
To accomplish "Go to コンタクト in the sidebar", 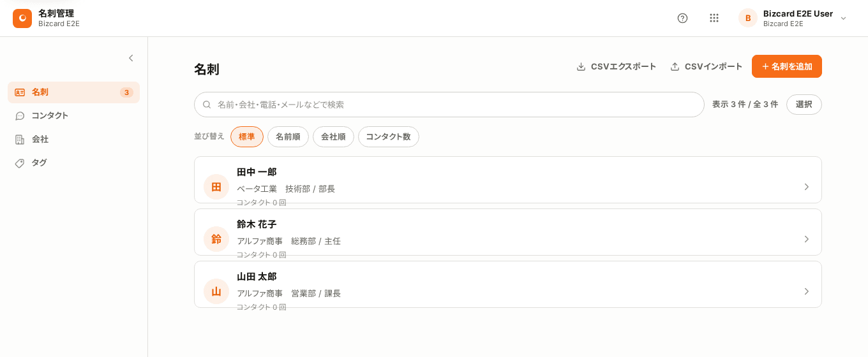I will (x=73, y=115).
